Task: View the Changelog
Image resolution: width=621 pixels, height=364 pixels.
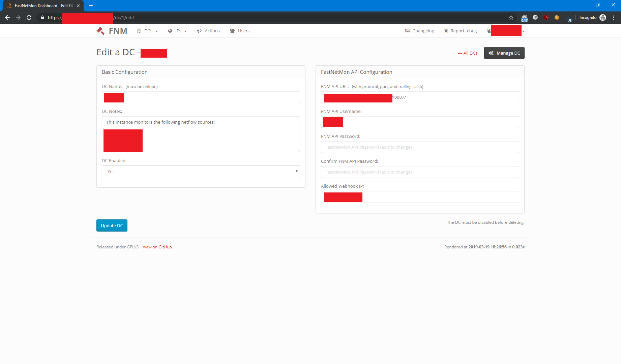Action: (420, 31)
